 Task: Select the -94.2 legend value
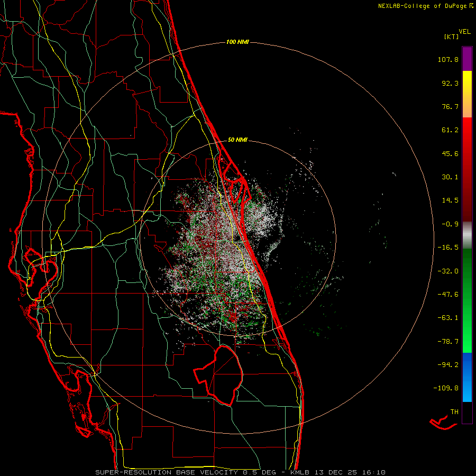point(448,364)
